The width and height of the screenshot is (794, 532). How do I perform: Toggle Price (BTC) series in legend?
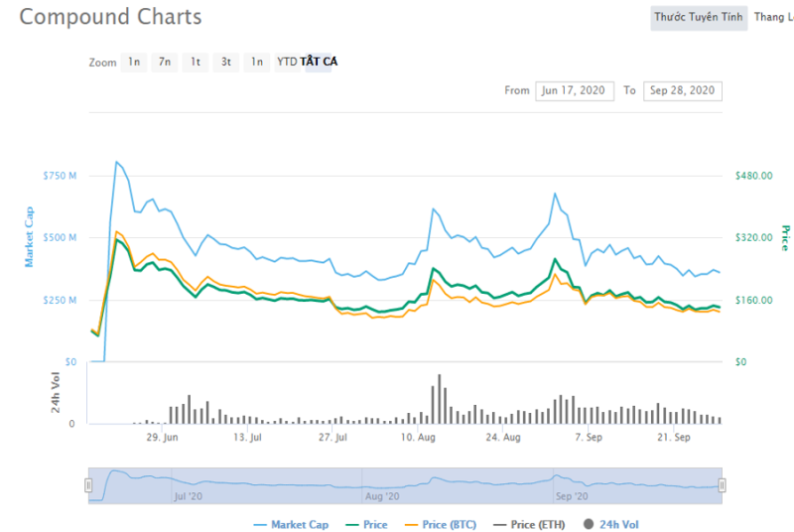click(x=441, y=525)
